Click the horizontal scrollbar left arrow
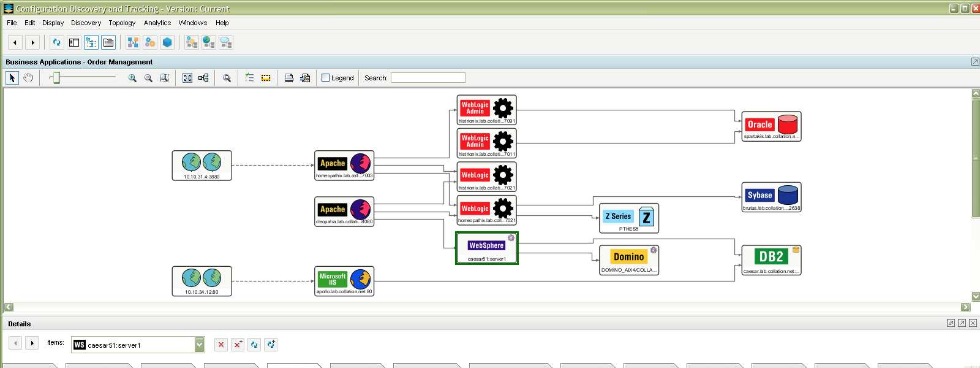The image size is (980, 368). [x=9, y=307]
